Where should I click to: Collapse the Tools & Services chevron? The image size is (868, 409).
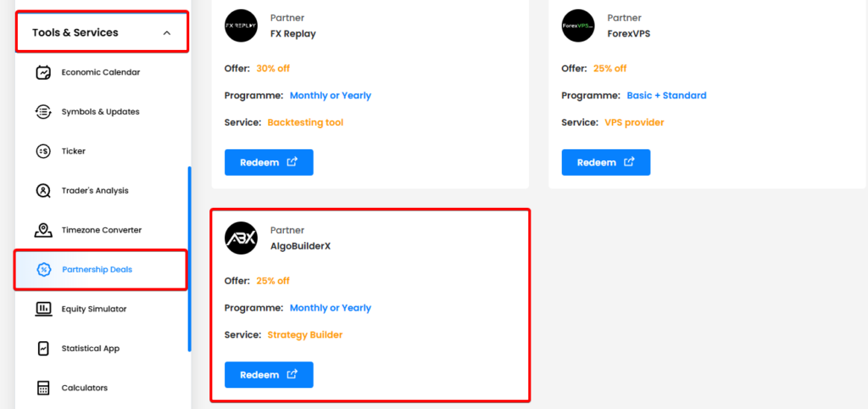167,33
